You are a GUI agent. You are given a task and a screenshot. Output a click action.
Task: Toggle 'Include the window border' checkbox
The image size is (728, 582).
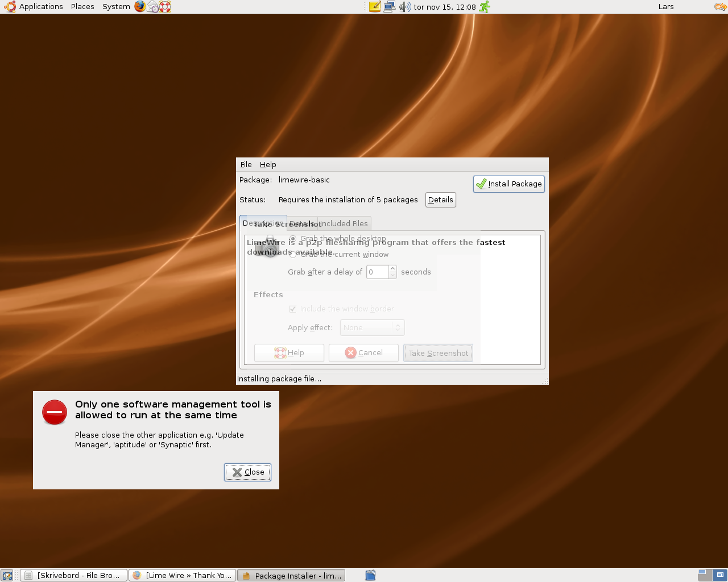click(341, 309)
